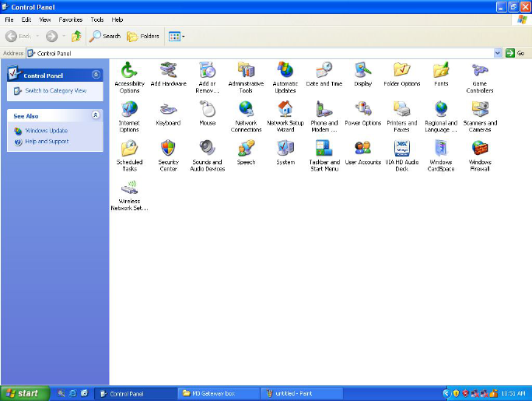This screenshot has height=401, width=532.
Task: Open VIA HD Audio Deck
Action: click(x=401, y=156)
